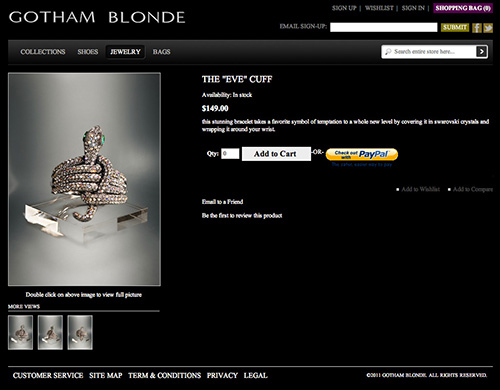
Task: Open the Collections menu
Action: [43, 52]
